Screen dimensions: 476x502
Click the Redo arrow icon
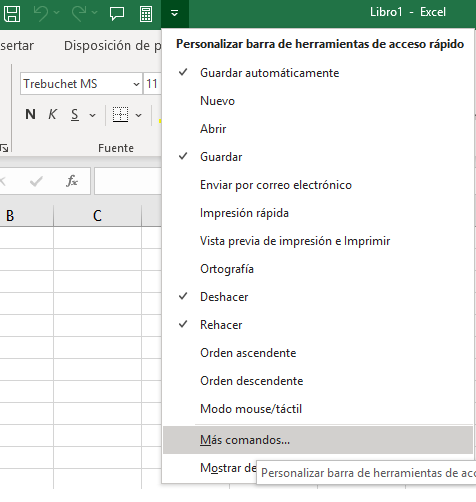click(79, 14)
